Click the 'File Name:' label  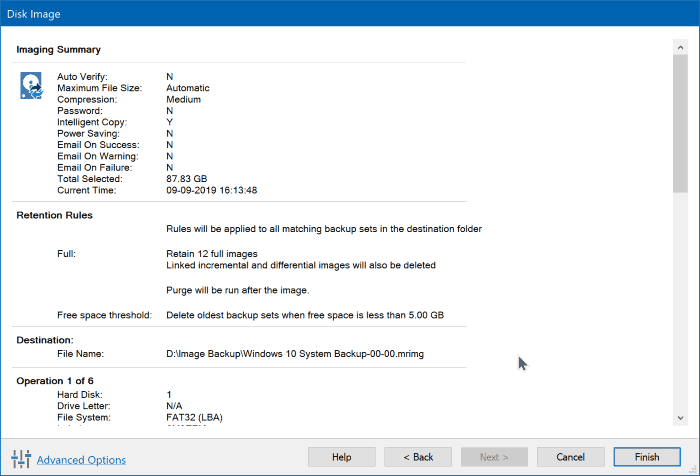coord(80,354)
